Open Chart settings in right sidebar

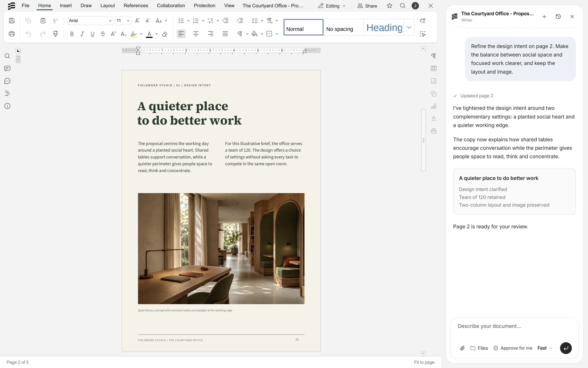click(433, 106)
